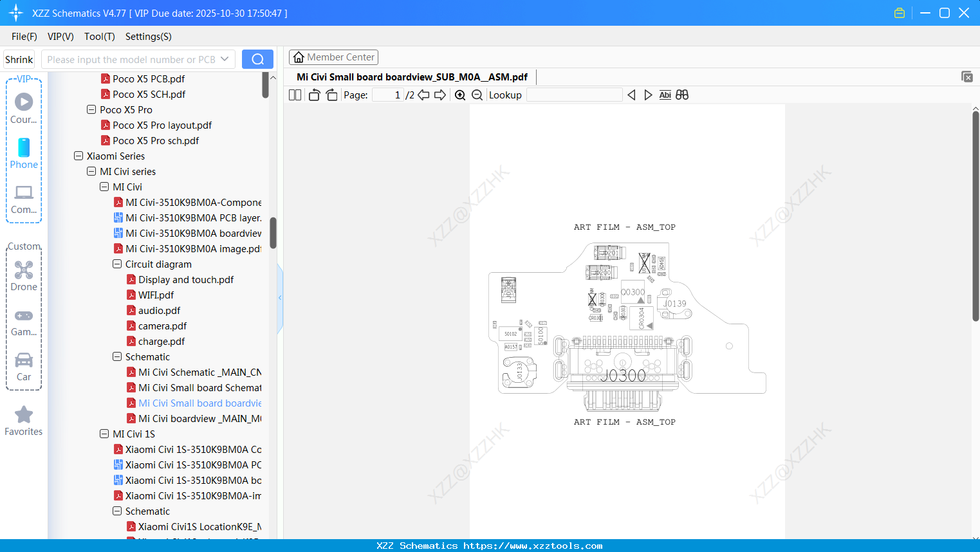This screenshot has width=980, height=552.
Task: Open the Favorites panel
Action: [23, 419]
